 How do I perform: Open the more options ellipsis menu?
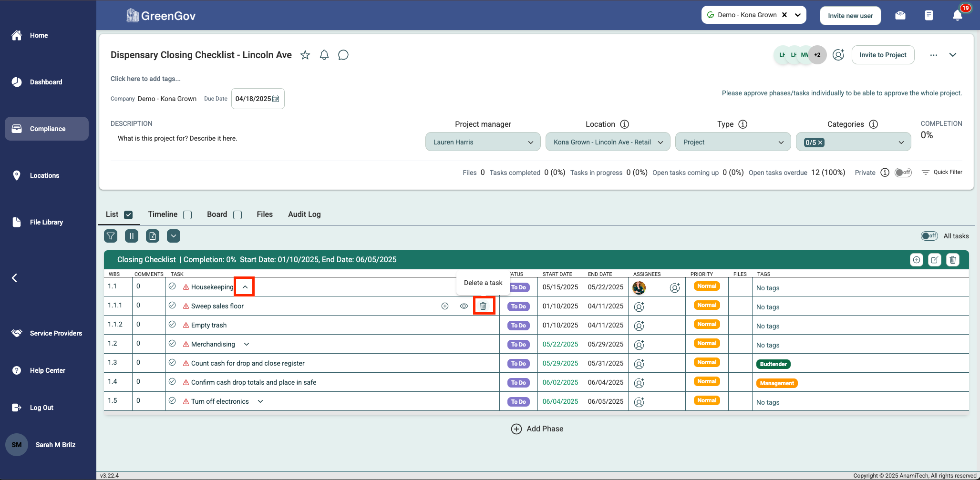[x=934, y=55]
